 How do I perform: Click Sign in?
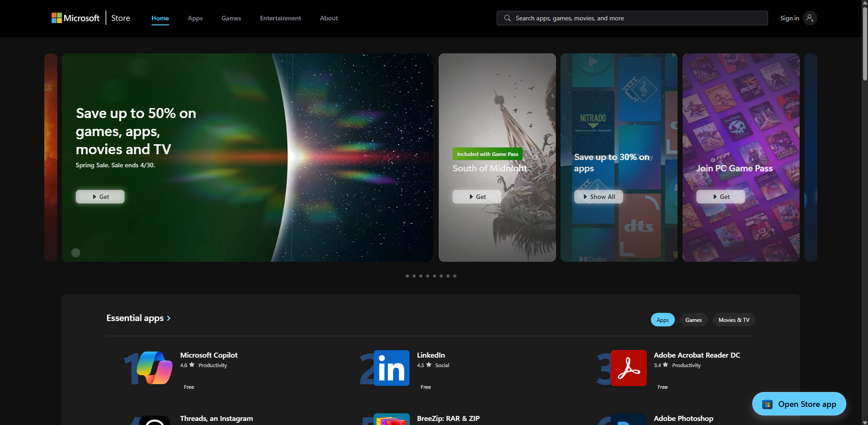790,18
